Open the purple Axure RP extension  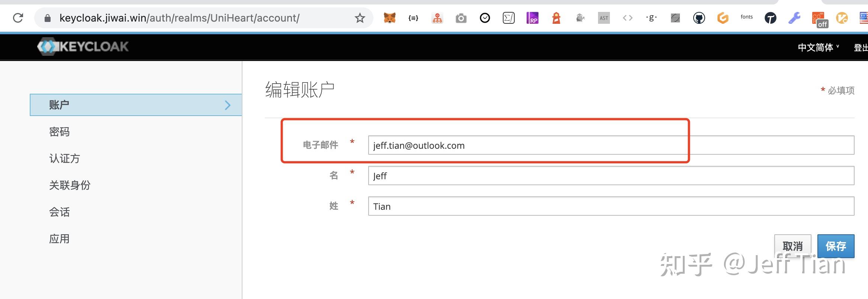point(532,18)
